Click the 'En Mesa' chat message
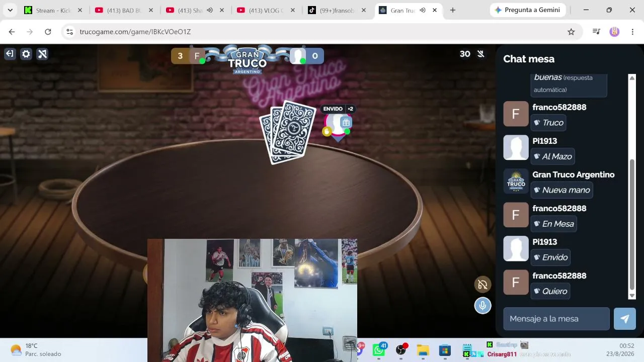This screenshot has height=362, width=644. click(553, 224)
